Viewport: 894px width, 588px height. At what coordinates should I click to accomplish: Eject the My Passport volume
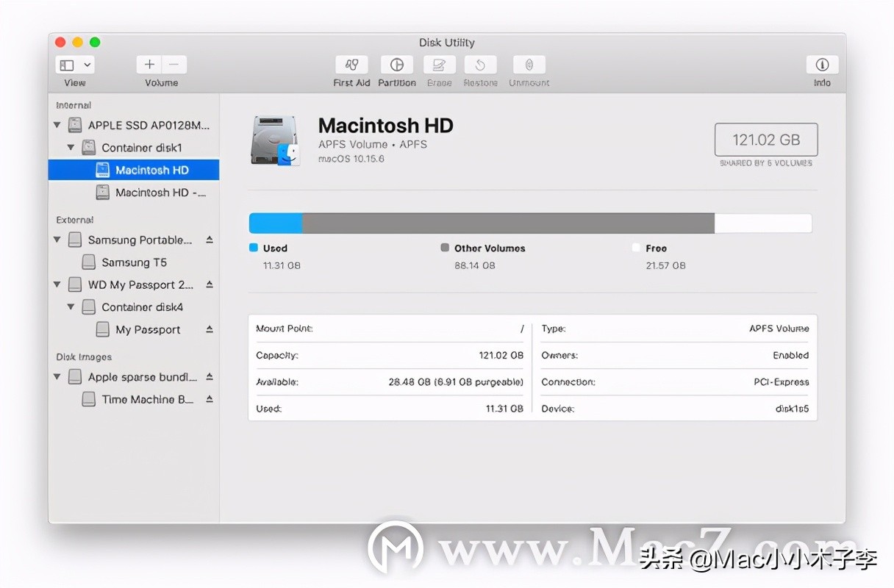[208, 329]
